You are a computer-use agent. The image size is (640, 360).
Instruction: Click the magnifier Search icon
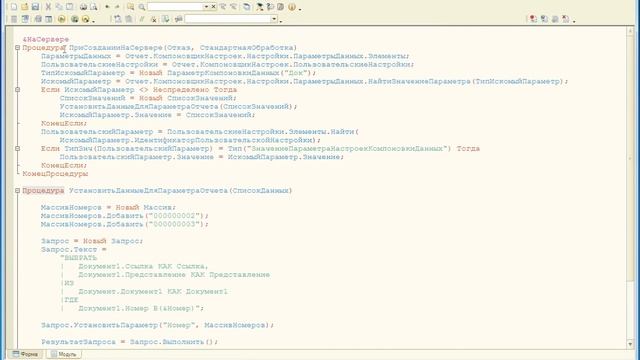(142, 7)
